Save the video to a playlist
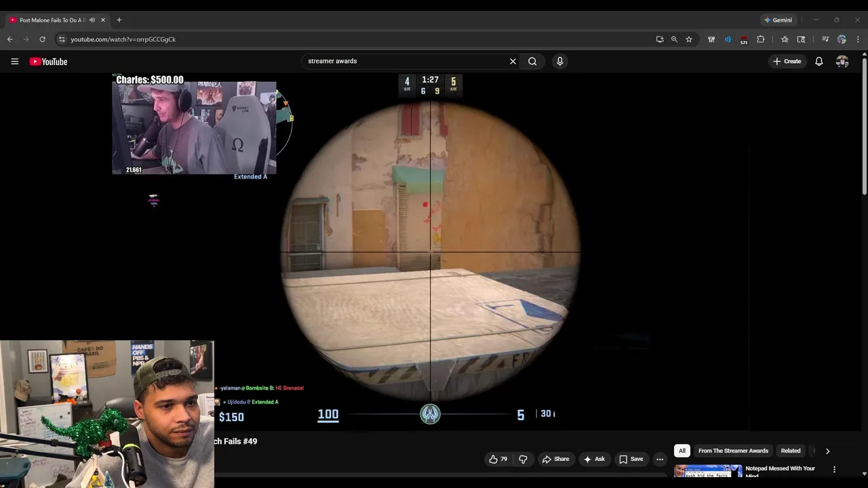The image size is (868, 488). pos(631,459)
